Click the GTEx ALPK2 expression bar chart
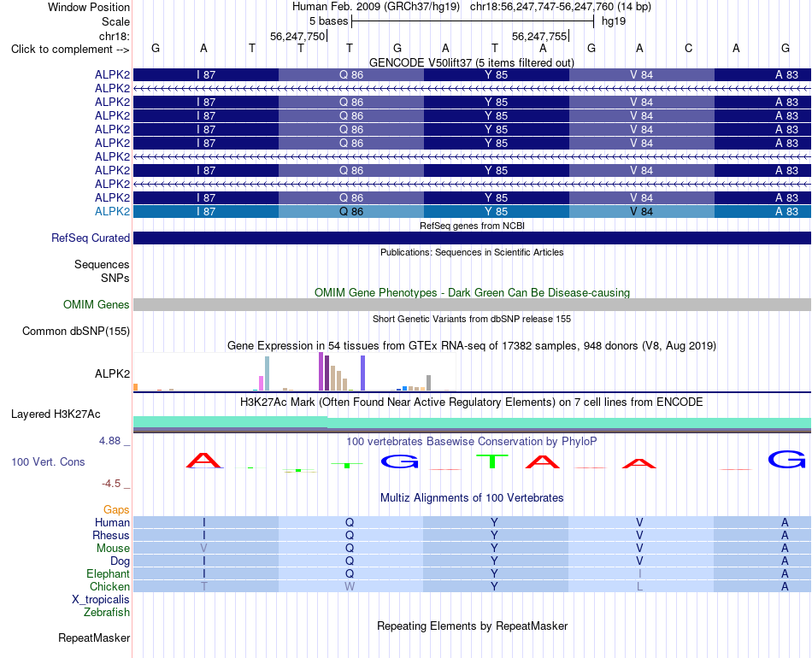The image size is (812, 658). tap(295, 372)
